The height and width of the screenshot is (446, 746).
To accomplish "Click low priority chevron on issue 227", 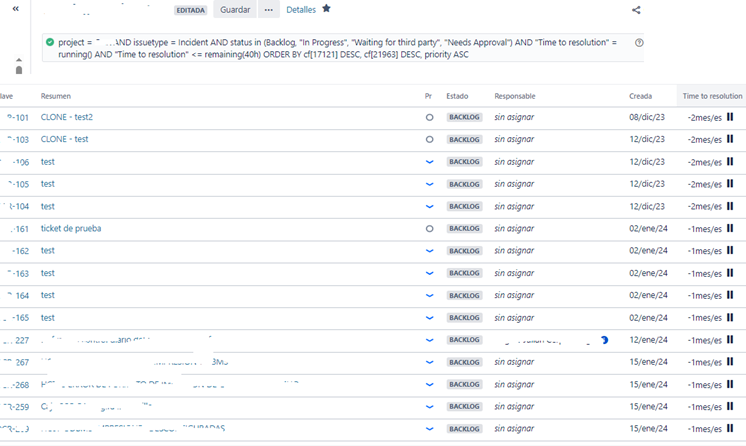I will pyautogui.click(x=429, y=340).
